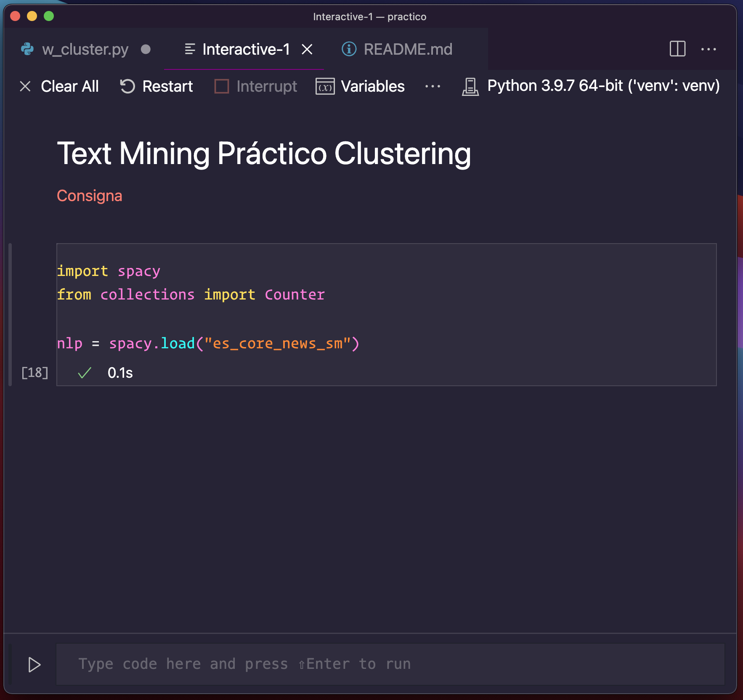Close the Interactive-1 tab

point(308,49)
